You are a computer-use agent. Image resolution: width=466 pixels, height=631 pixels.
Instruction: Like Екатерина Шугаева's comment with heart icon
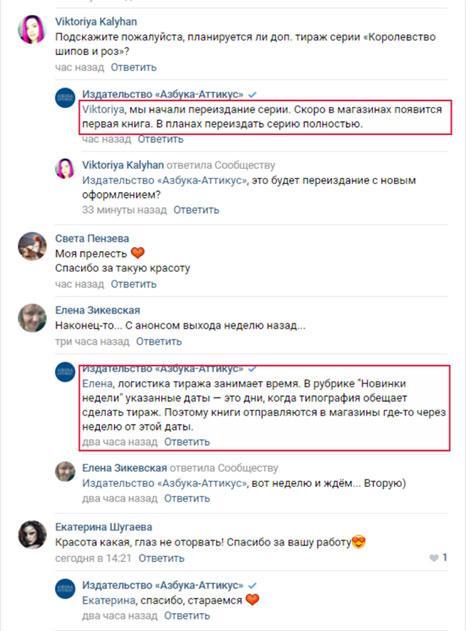point(434,558)
